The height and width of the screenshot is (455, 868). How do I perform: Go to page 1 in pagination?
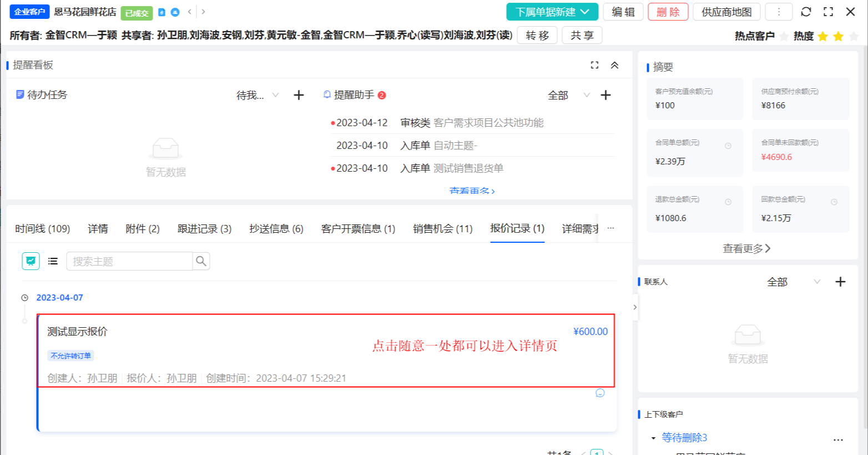pos(597,452)
